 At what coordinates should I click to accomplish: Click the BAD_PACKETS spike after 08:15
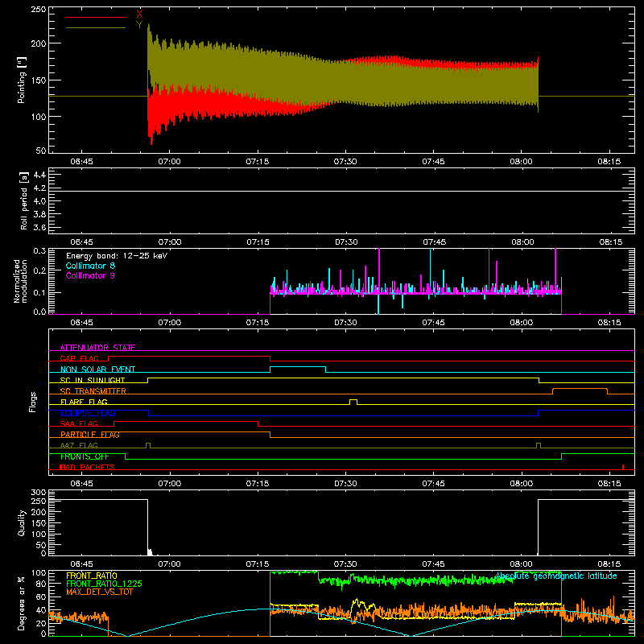(623, 467)
